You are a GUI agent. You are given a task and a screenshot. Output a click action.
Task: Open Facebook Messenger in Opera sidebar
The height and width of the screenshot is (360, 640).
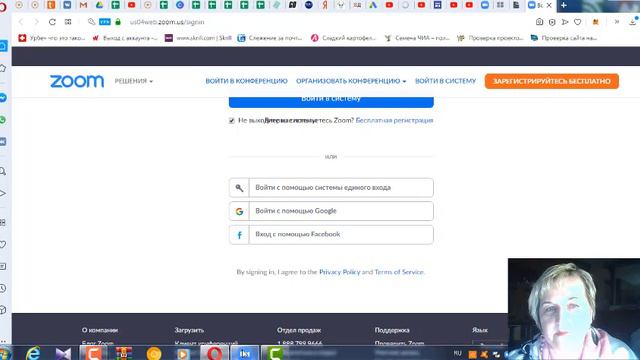pos(3,98)
